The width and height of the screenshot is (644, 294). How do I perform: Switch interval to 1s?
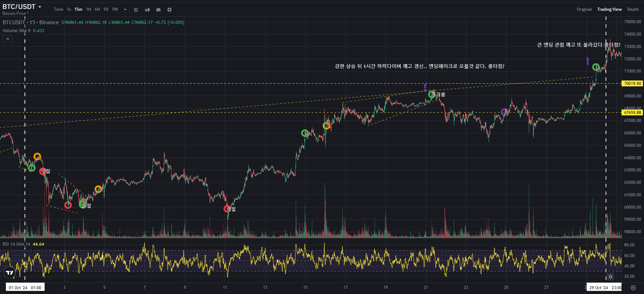click(69, 9)
